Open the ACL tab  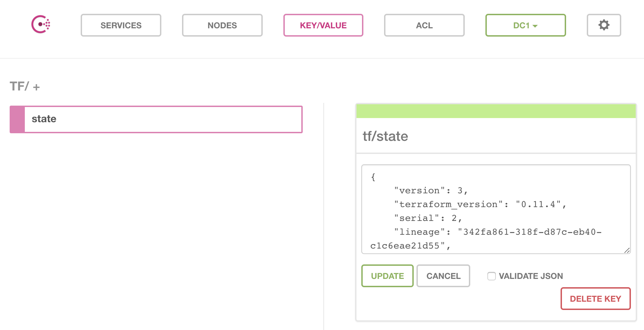[424, 25]
